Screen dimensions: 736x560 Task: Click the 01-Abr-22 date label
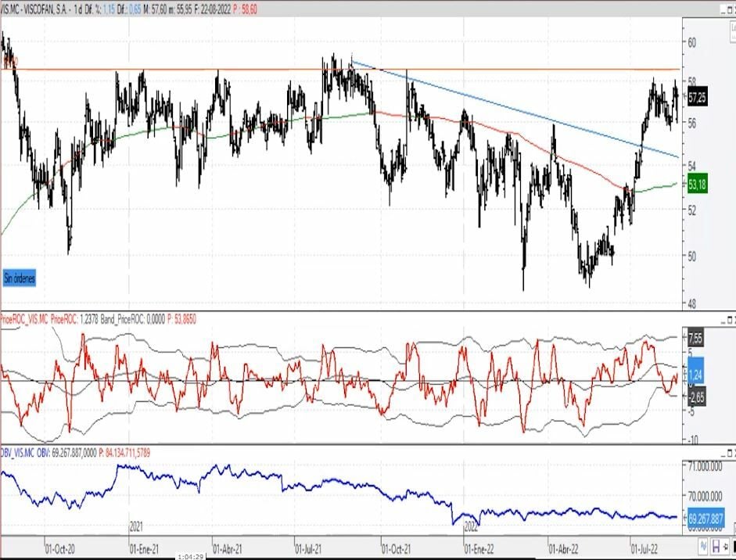point(563,550)
